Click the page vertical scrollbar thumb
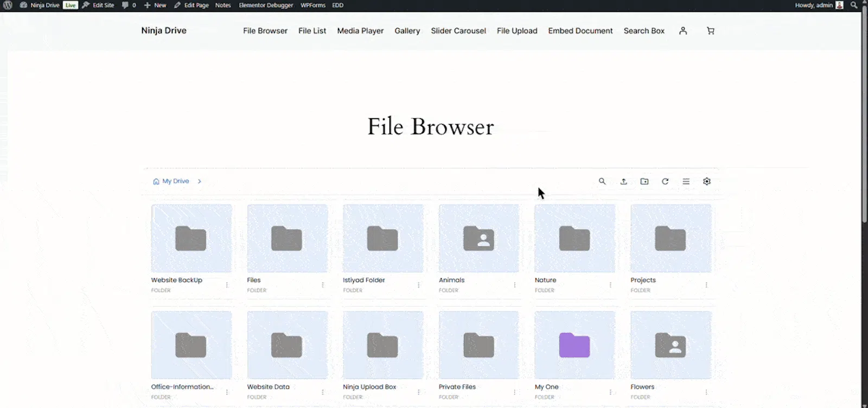The height and width of the screenshot is (408, 868). coord(865,114)
